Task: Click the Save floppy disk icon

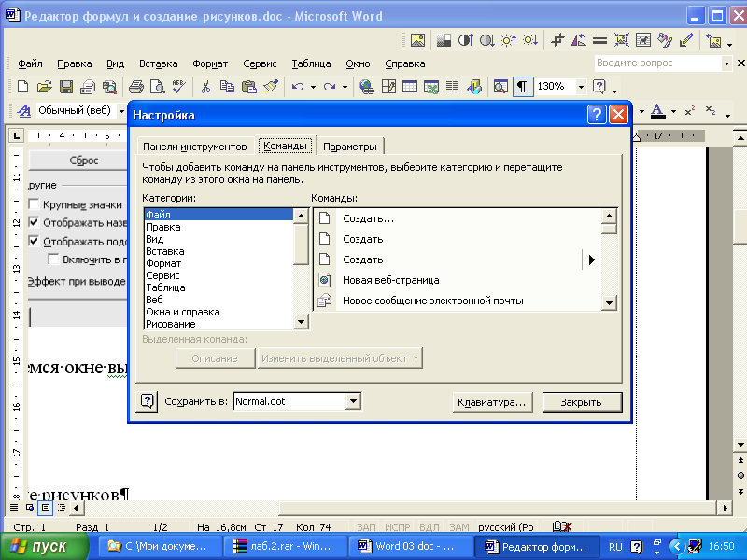Action: 65,87
